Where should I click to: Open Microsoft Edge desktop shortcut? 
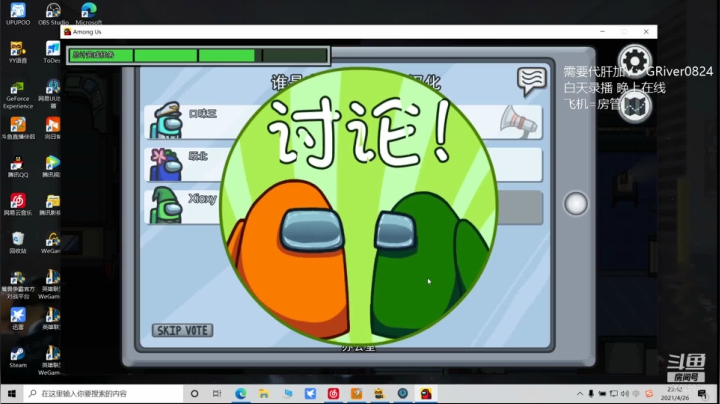point(89,14)
